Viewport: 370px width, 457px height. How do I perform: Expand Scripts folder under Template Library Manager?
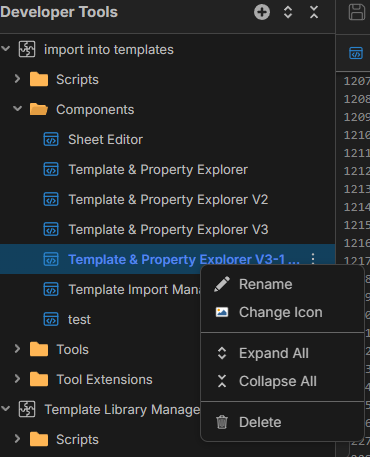coord(17,439)
